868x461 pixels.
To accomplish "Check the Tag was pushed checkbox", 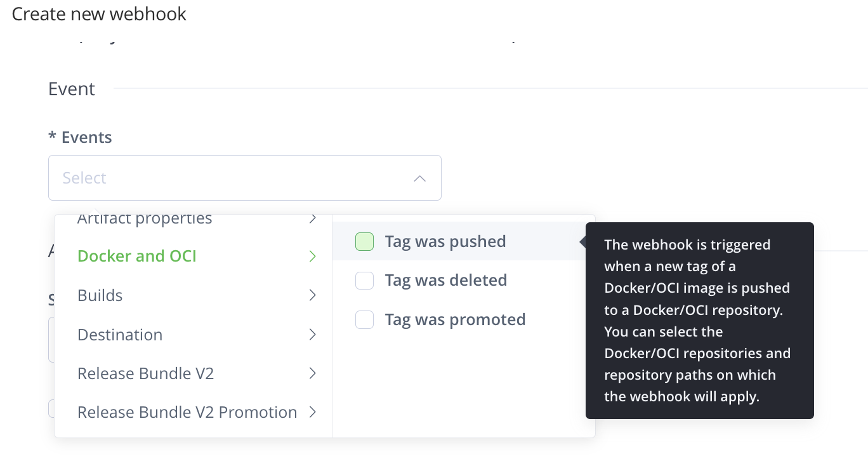I will pos(364,242).
